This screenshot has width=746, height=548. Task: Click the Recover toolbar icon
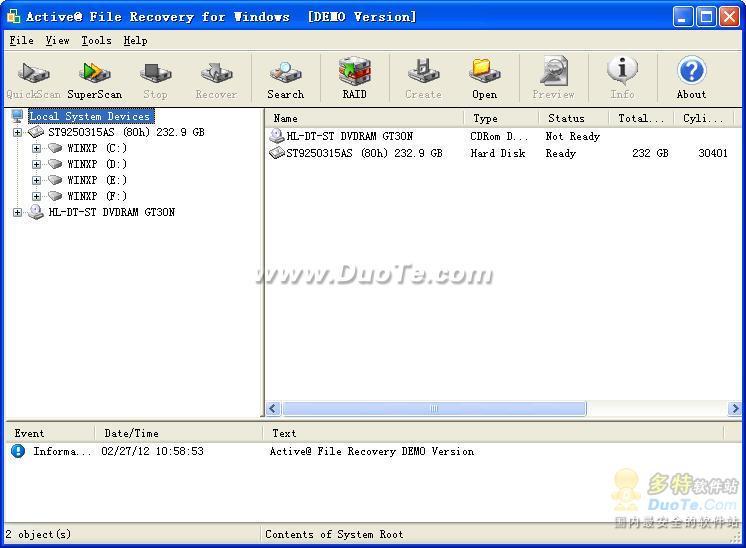pos(216,72)
